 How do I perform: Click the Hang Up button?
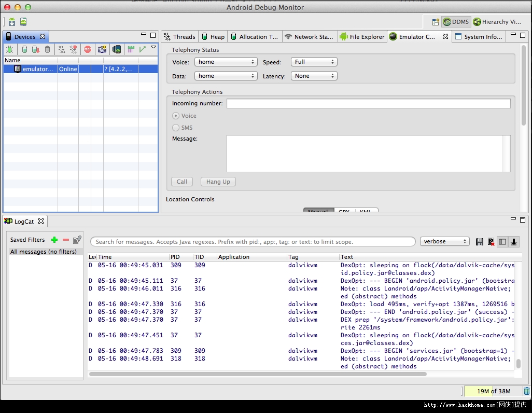218,182
